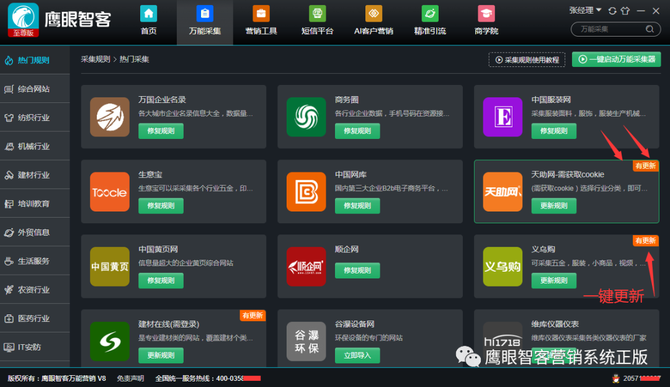Click the 顺企网 red icon
670x387 pixels.
tap(306, 267)
